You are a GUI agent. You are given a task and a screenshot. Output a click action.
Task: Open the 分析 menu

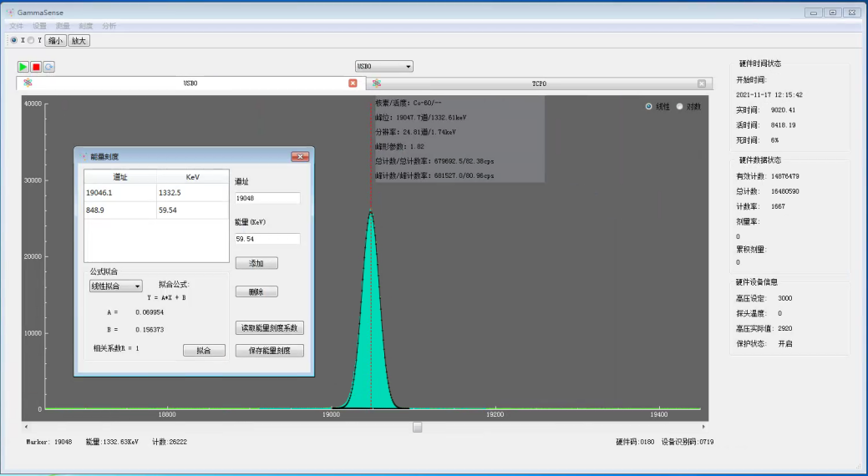point(109,26)
